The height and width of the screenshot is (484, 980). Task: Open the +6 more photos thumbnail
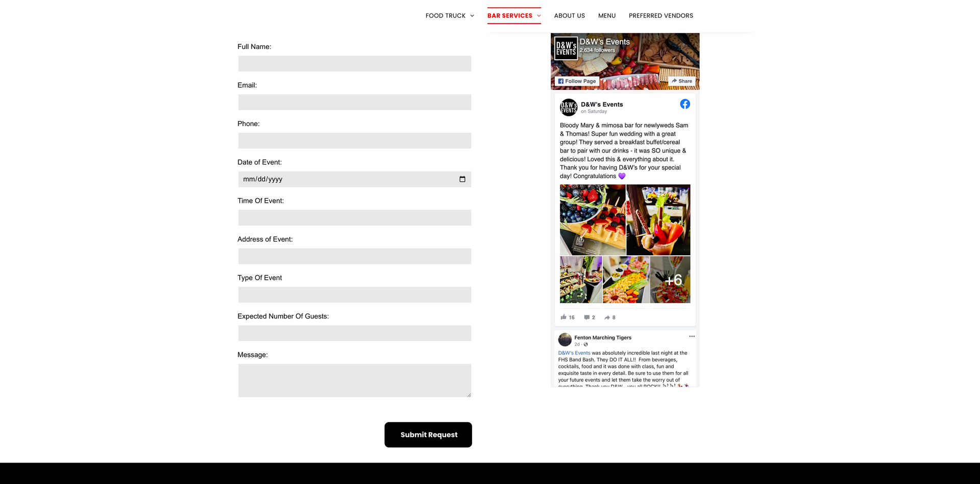pyautogui.click(x=671, y=280)
